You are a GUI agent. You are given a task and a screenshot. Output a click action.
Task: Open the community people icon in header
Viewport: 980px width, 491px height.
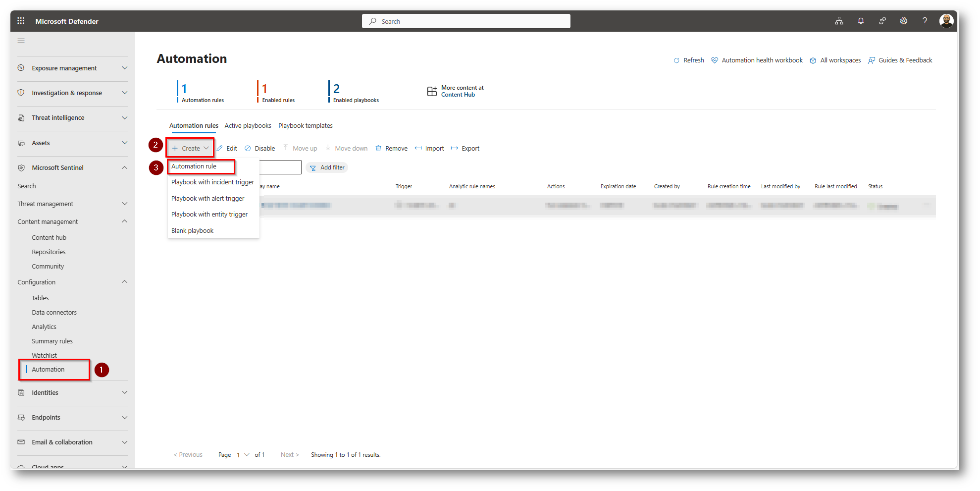(x=882, y=21)
